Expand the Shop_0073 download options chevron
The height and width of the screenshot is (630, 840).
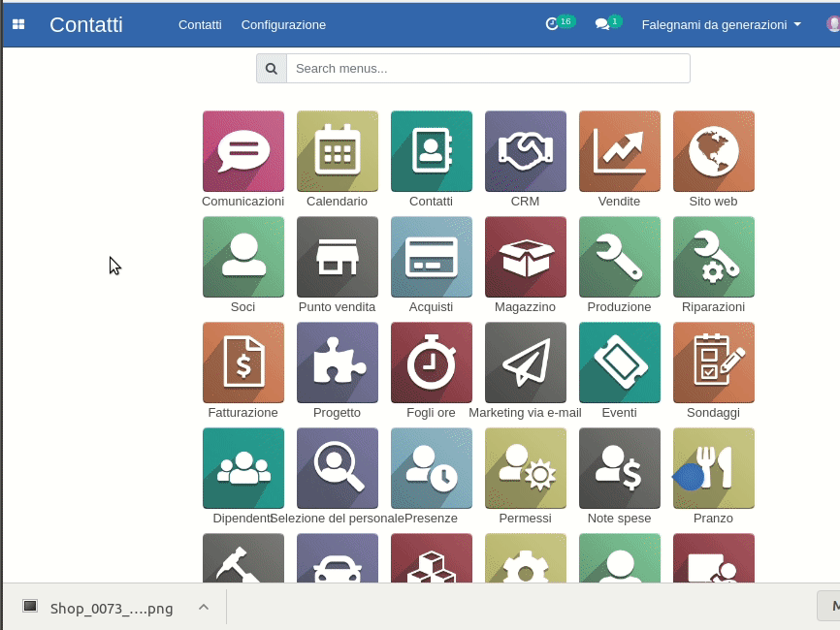click(x=204, y=608)
